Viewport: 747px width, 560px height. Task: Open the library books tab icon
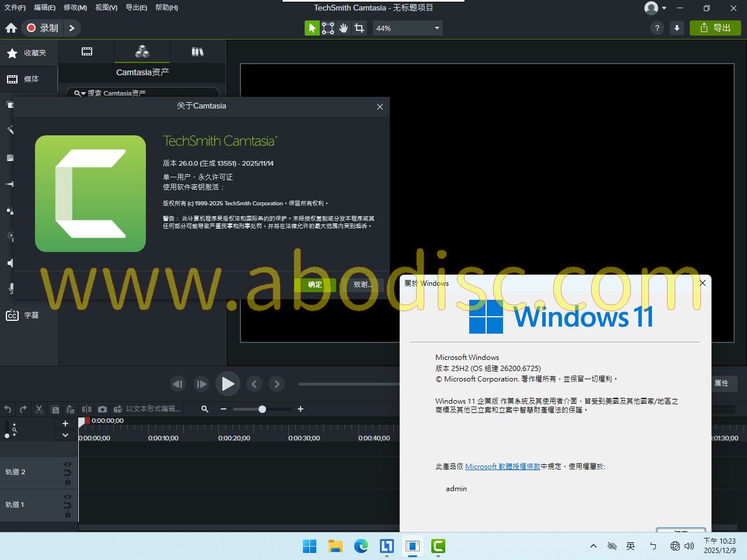click(197, 52)
